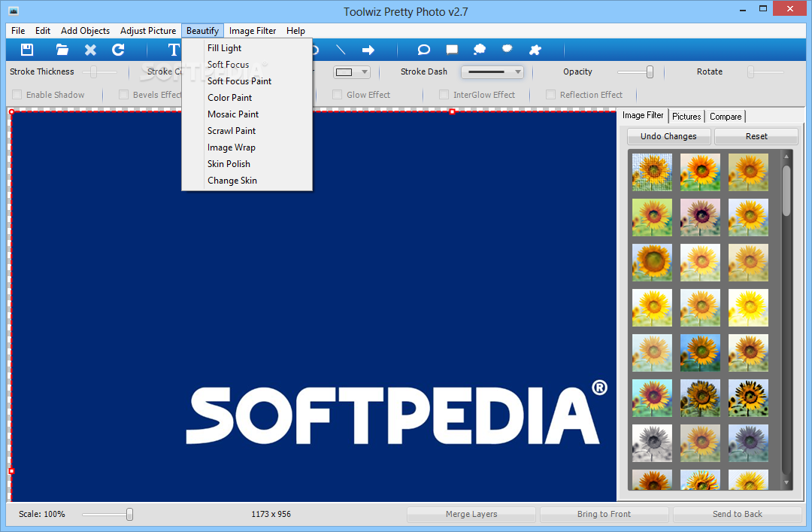Choose Mosaic Paint menu item

(247, 114)
